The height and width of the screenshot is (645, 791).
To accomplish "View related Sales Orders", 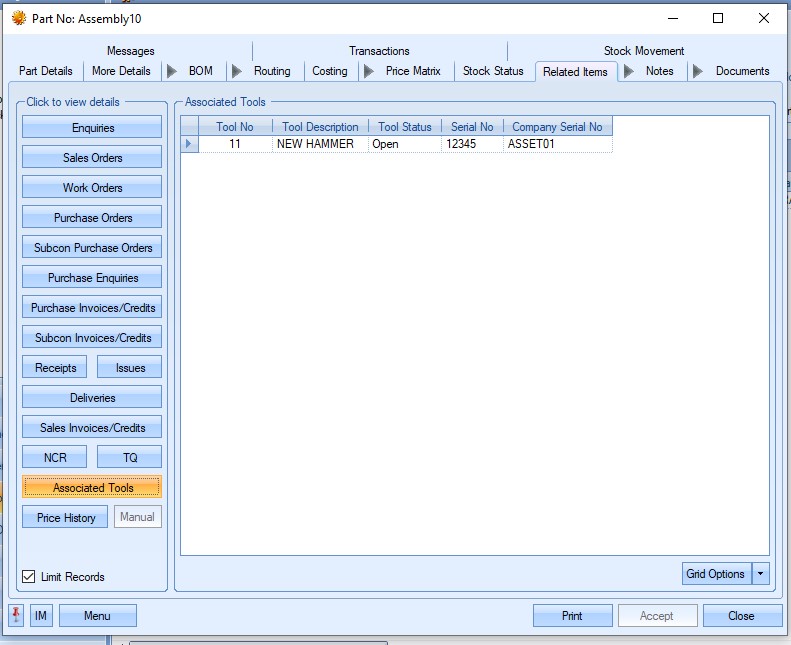I will 92,158.
